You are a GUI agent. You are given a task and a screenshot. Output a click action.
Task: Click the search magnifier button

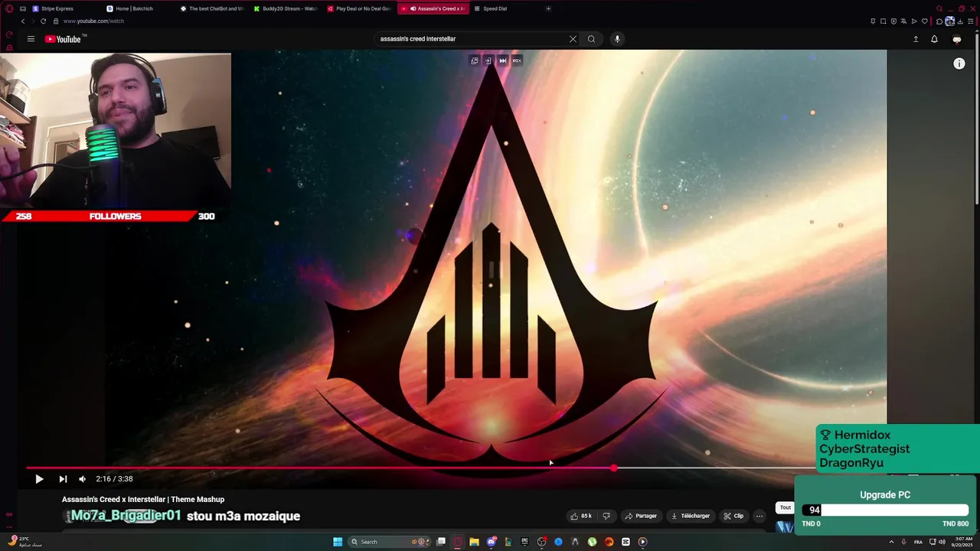(x=591, y=39)
